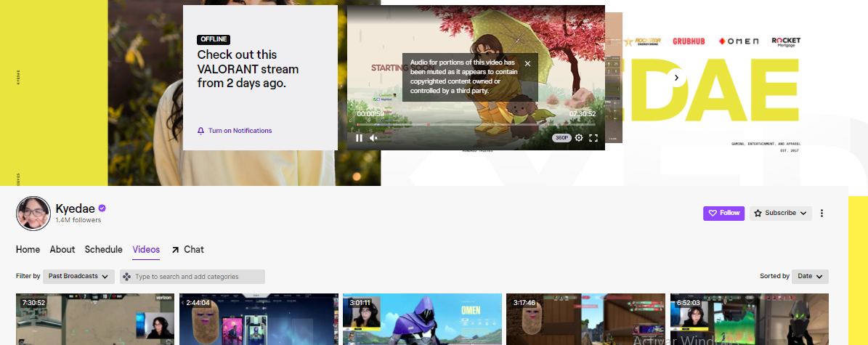Open the three-dot channel options menu
Screen dimensions: 868x345
coord(822,214)
